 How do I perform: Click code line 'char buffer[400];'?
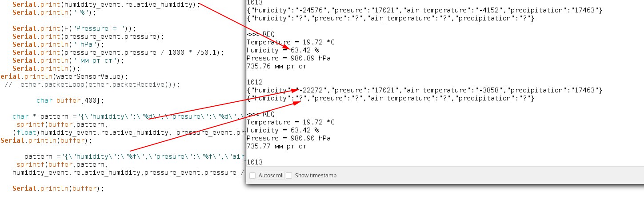click(x=70, y=100)
